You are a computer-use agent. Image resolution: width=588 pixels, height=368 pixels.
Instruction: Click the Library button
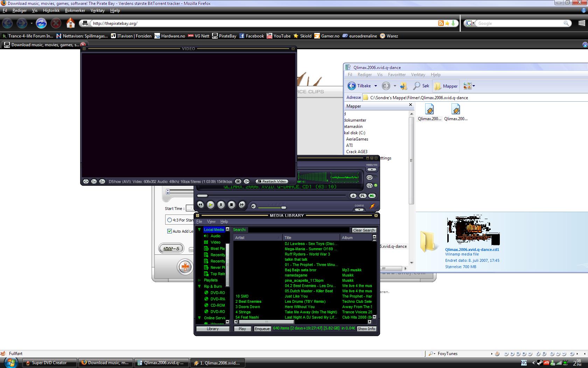coord(212,329)
